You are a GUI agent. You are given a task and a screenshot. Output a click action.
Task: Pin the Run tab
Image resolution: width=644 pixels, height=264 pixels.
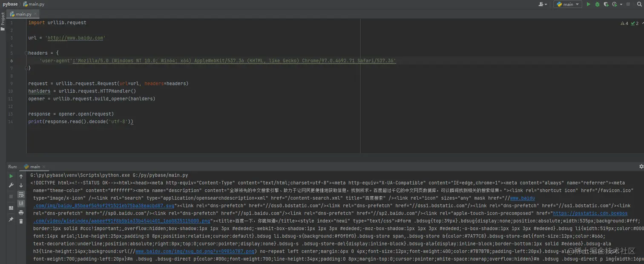tap(11, 220)
